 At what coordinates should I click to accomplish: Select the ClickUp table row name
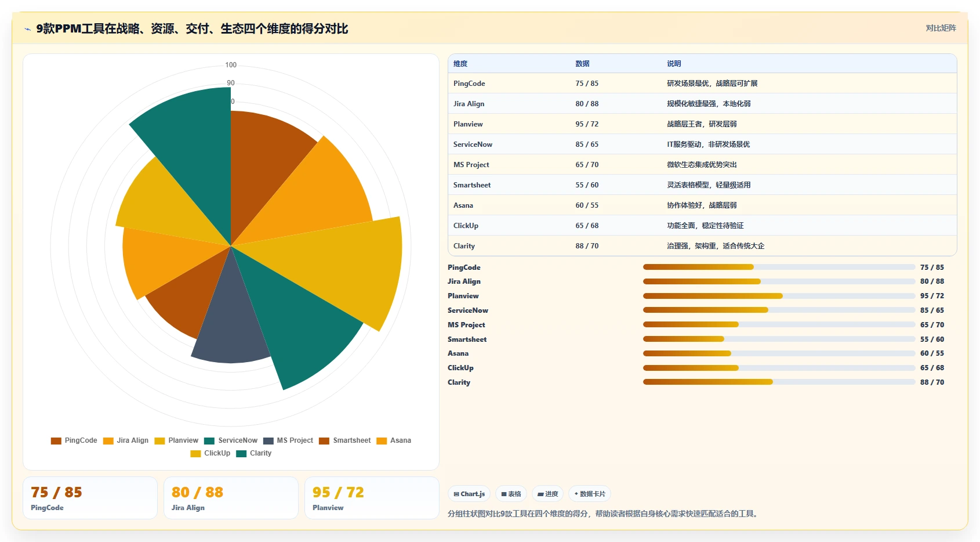tap(466, 226)
